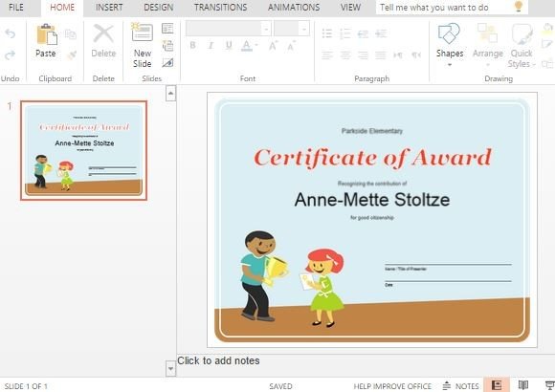555x392 pixels.
Task: Select the Format Painter brush icon
Action: 72,55
